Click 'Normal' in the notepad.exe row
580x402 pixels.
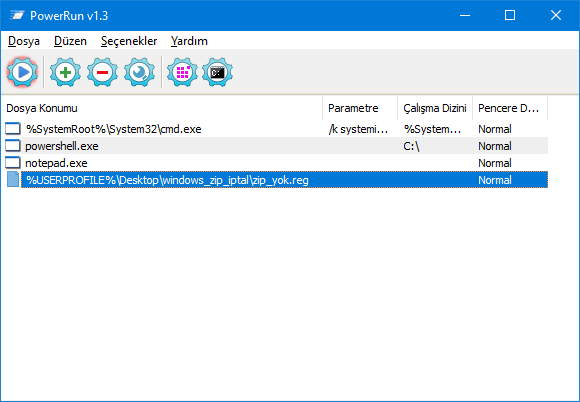tap(495, 163)
